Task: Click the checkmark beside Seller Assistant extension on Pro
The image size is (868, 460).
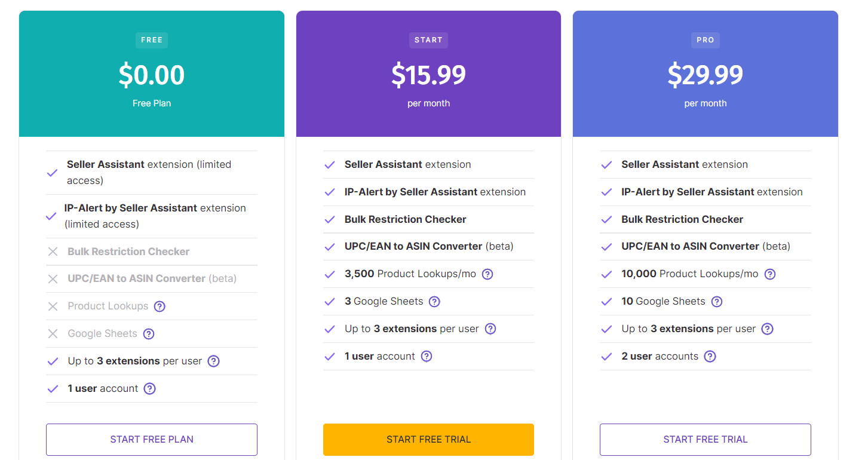Action: [606, 164]
